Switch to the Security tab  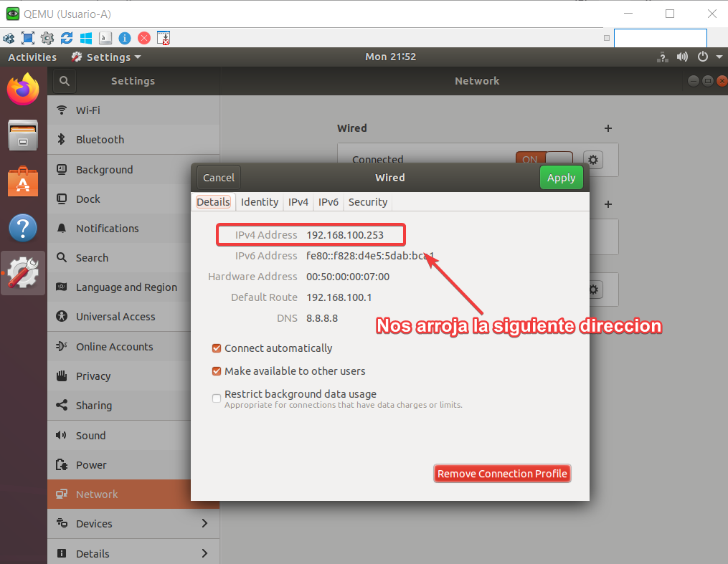click(x=367, y=202)
